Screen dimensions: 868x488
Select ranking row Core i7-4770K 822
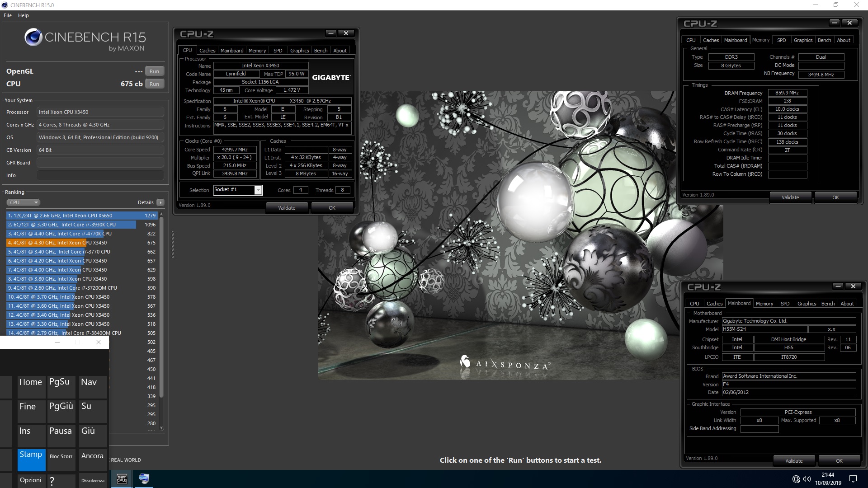[x=82, y=234]
